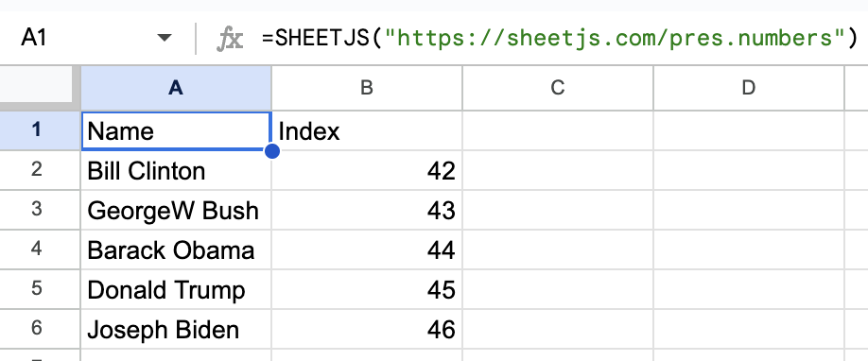Select the Barack Obama cell

[176, 250]
